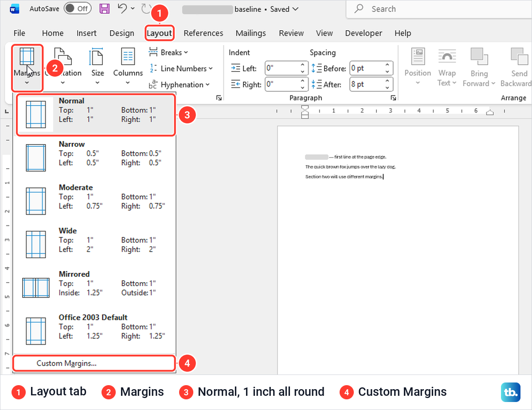The width and height of the screenshot is (532, 410).
Task: Click the right indent marker on ruler
Action: pos(490,113)
